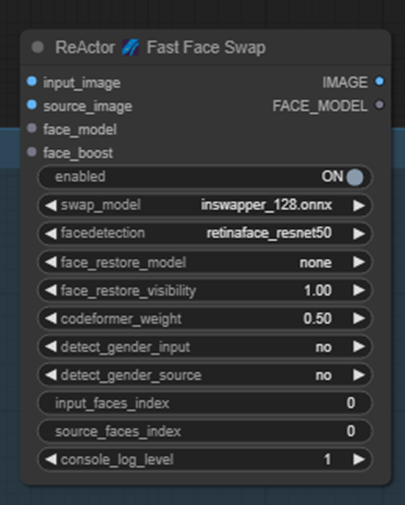Collapse node using the gray title dot

coord(38,47)
